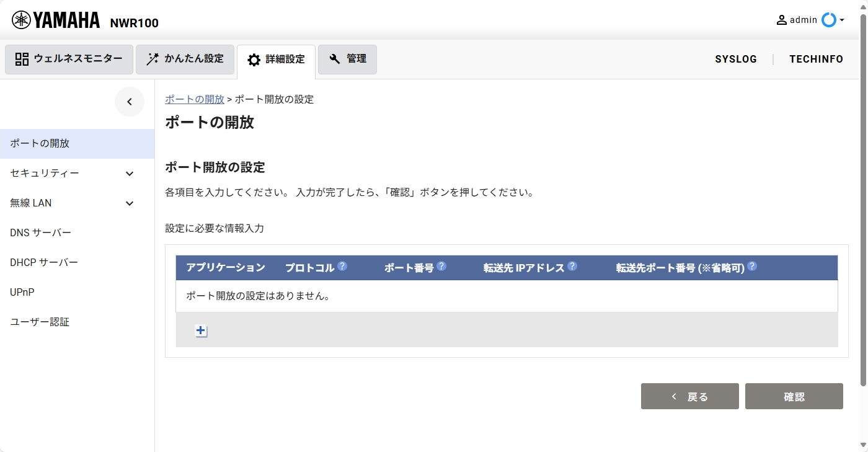Click the plus icon to add port rule
Image resolution: width=868 pixels, height=452 pixels.
click(201, 331)
